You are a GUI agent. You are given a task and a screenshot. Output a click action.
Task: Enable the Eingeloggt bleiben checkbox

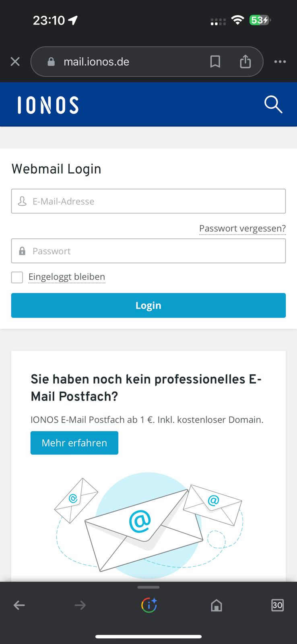tap(17, 277)
